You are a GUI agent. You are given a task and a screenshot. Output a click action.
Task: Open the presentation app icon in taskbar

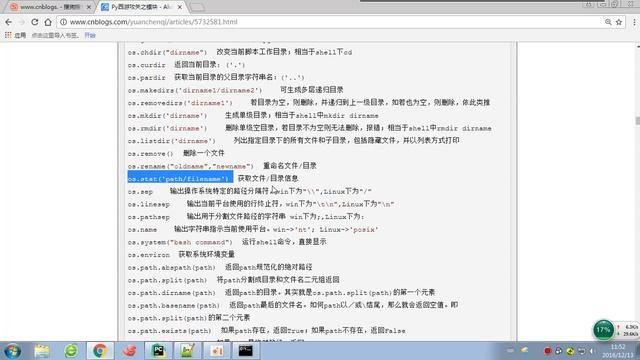pos(217,351)
